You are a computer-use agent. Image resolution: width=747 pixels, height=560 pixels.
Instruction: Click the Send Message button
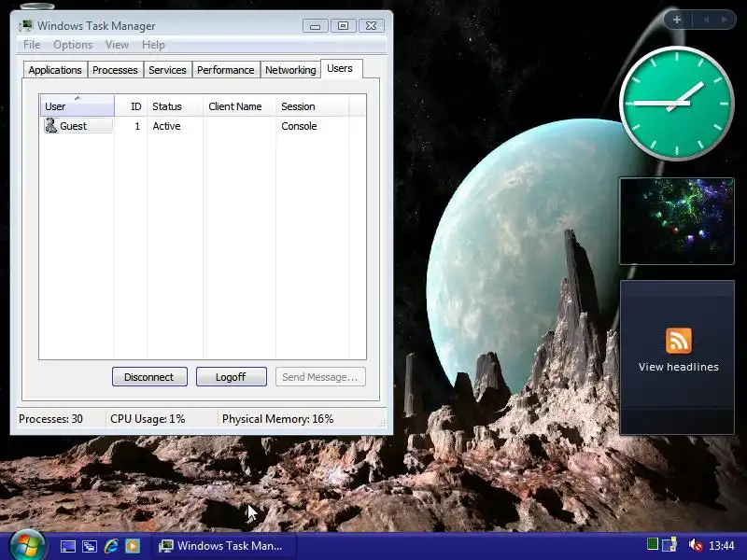[320, 377]
